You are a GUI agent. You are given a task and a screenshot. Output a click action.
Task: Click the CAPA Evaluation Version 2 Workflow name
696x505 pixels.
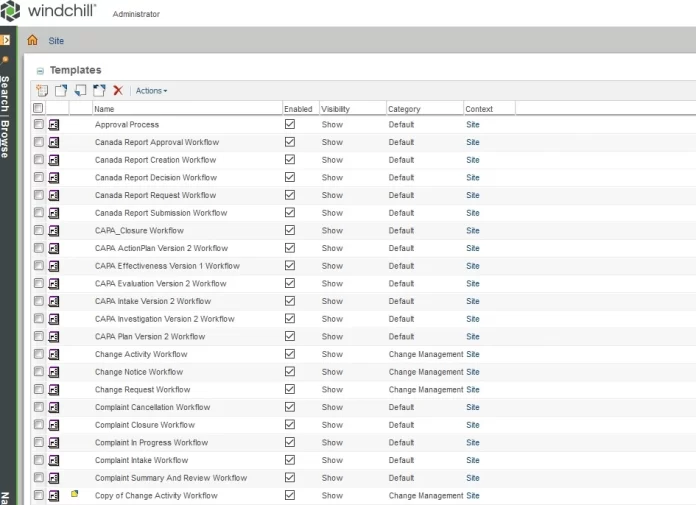[161, 284]
